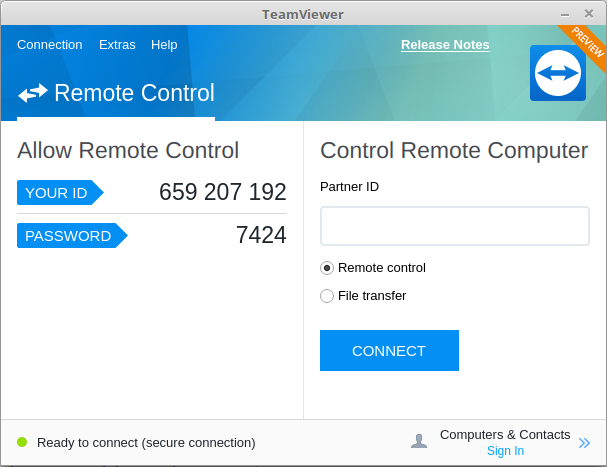Viewport: 607px width, 467px height.
Task: Open the Release Notes link
Action: click(445, 45)
